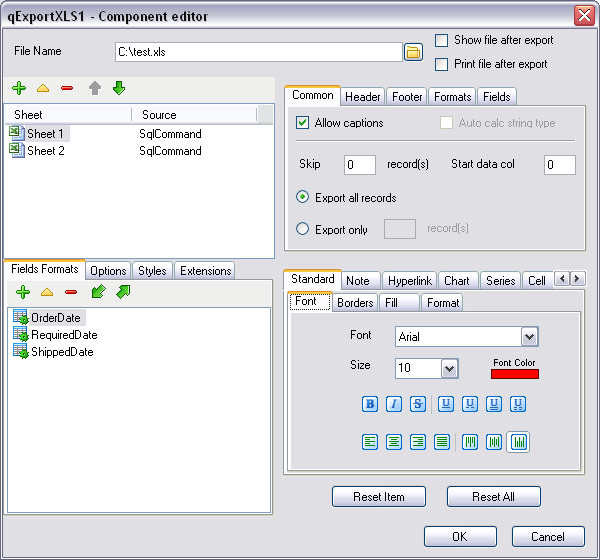Viewport: 600px width, 560px height.
Task: Select the Export only radio button
Action: pos(303,229)
